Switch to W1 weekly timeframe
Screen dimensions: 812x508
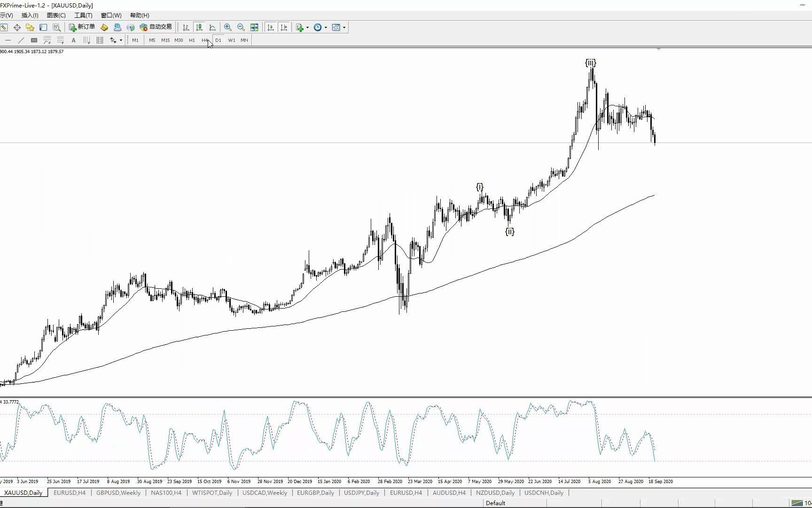click(x=232, y=40)
